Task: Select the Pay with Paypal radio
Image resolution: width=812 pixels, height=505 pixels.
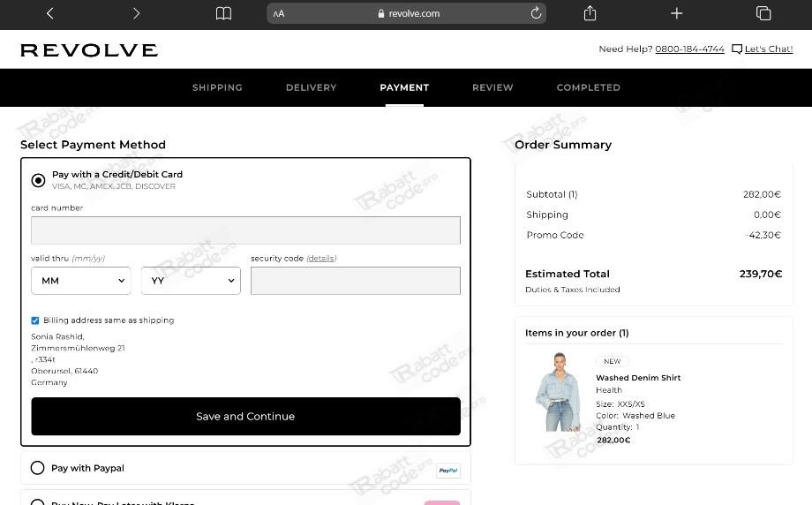Action: tap(37, 468)
